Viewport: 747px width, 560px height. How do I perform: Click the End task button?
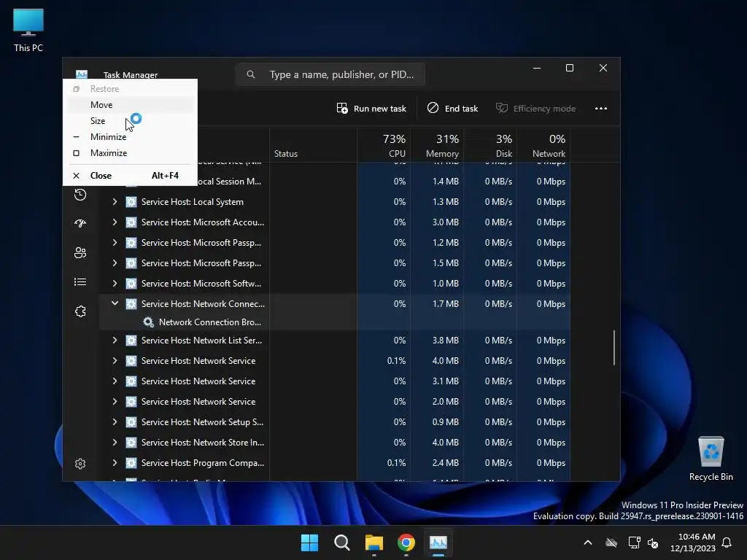[452, 109]
